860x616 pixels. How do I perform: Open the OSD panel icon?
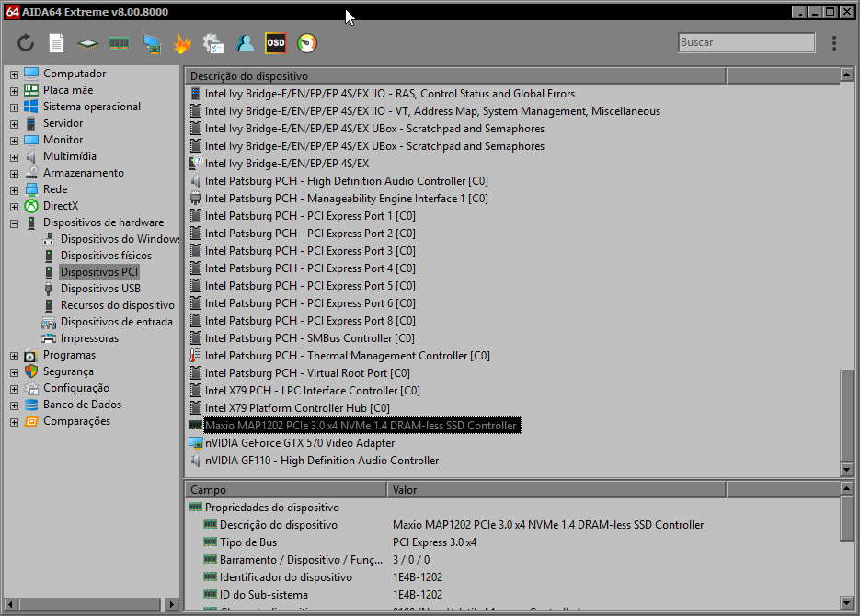276,43
